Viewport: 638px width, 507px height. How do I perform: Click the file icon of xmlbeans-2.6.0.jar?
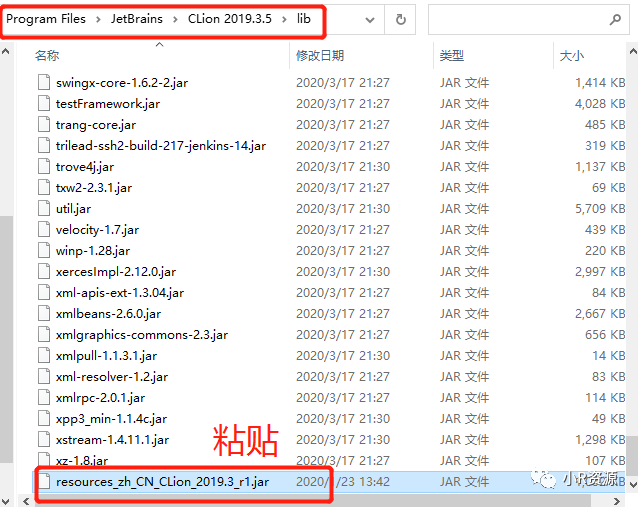coord(44,313)
